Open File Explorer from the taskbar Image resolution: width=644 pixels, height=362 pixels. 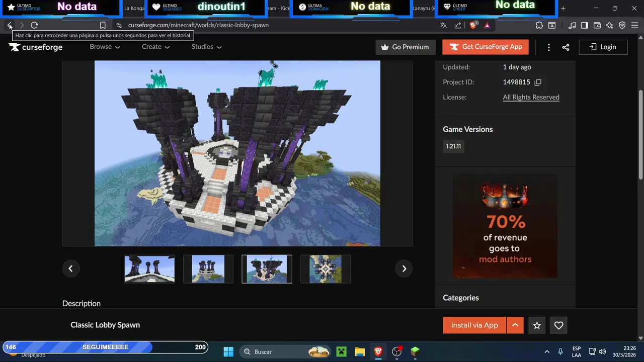[x=359, y=351]
